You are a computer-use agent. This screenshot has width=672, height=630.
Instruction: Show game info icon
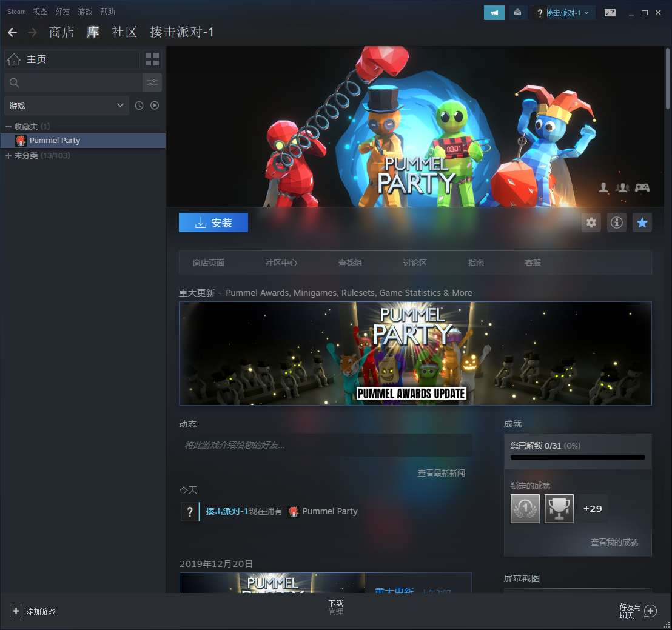[617, 223]
